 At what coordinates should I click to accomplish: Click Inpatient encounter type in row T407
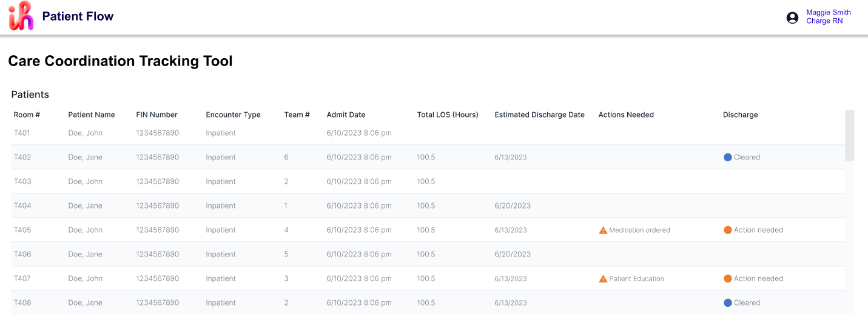[221, 278]
